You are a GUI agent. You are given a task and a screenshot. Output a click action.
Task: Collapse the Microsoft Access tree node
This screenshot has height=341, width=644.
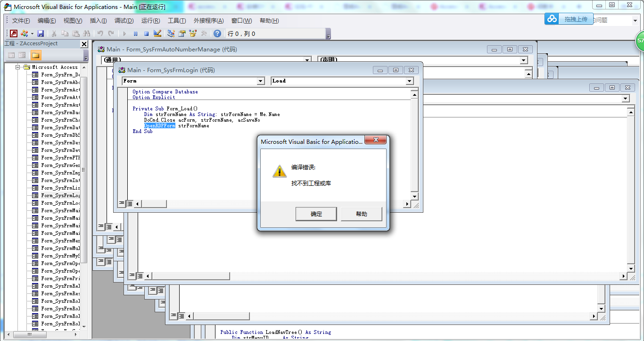tap(18, 67)
